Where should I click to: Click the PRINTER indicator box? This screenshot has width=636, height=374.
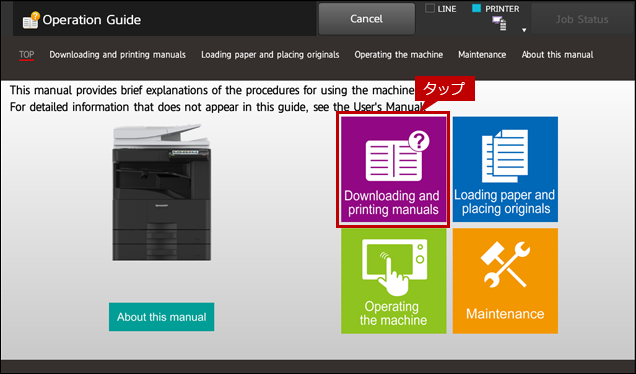tap(477, 9)
